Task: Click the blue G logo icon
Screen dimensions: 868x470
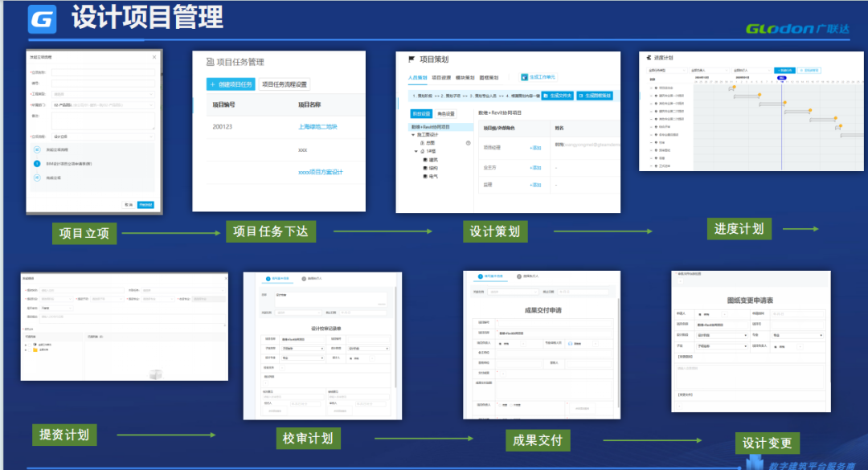Action: pyautogui.click(x=45, y=19)
